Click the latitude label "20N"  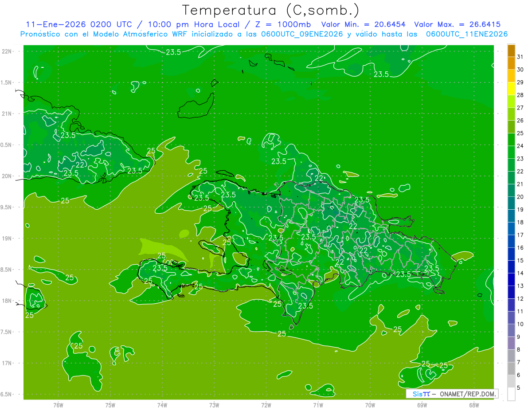coord(7,176)
